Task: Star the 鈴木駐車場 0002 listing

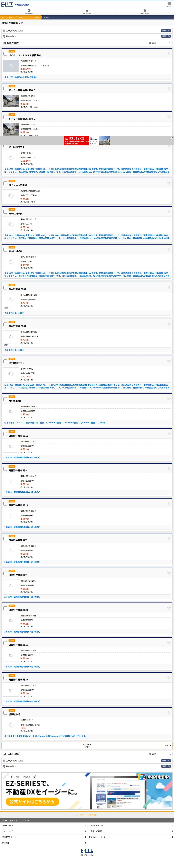Action: pyautogui.click(x=169, y=287)
